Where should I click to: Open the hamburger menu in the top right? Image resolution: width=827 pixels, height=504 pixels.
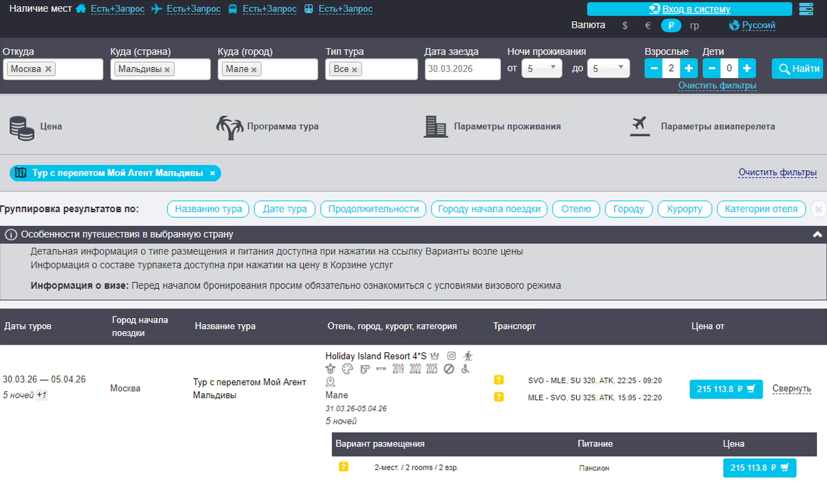pyautogui.click(x=806, y=9)
